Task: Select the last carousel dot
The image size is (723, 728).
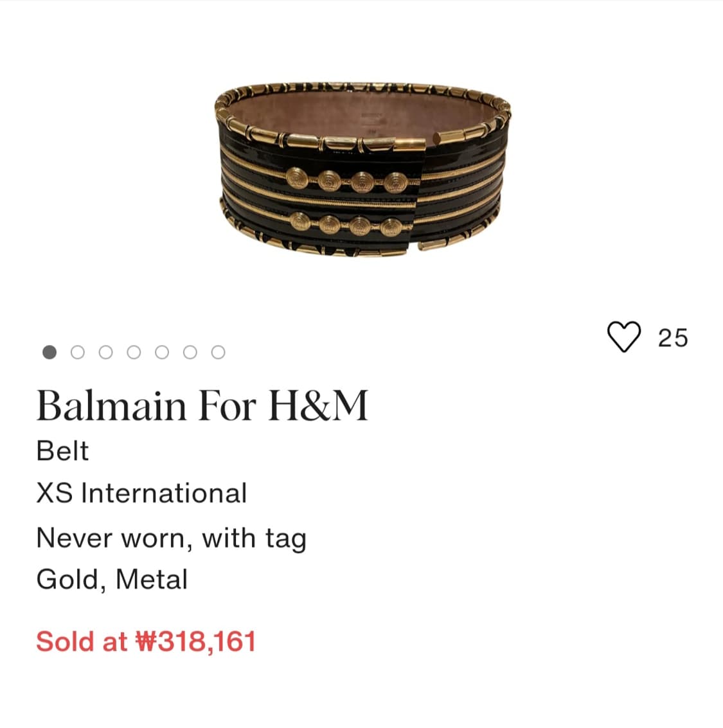Action: coord(219,352)
